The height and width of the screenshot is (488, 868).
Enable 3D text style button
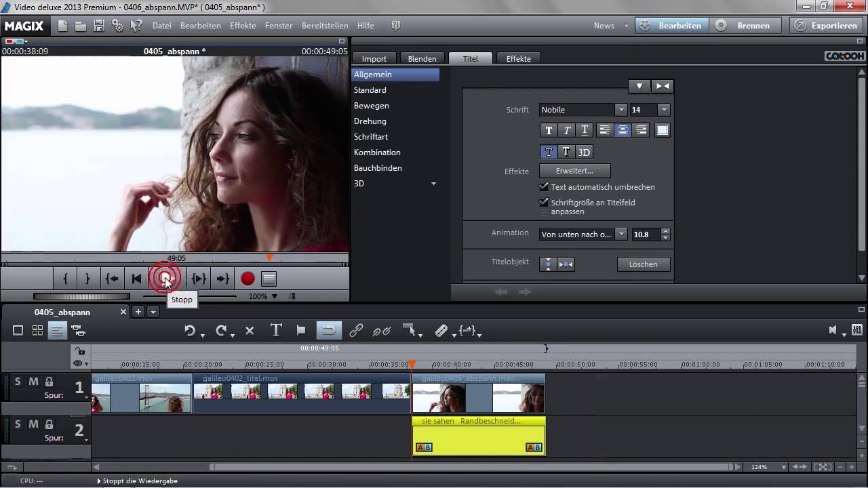(x=584, y=152)
